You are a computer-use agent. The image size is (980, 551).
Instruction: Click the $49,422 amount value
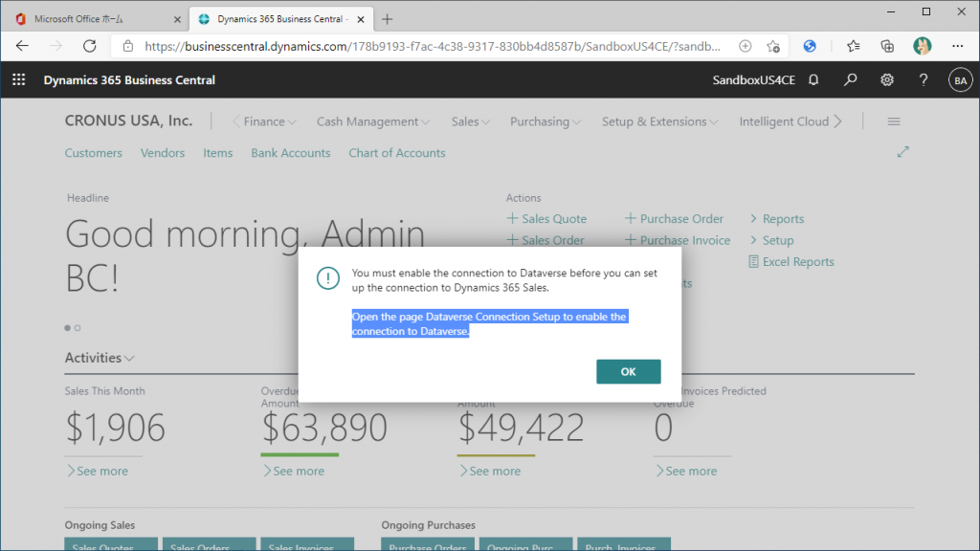pyautogui.click(x=521, y=428)
